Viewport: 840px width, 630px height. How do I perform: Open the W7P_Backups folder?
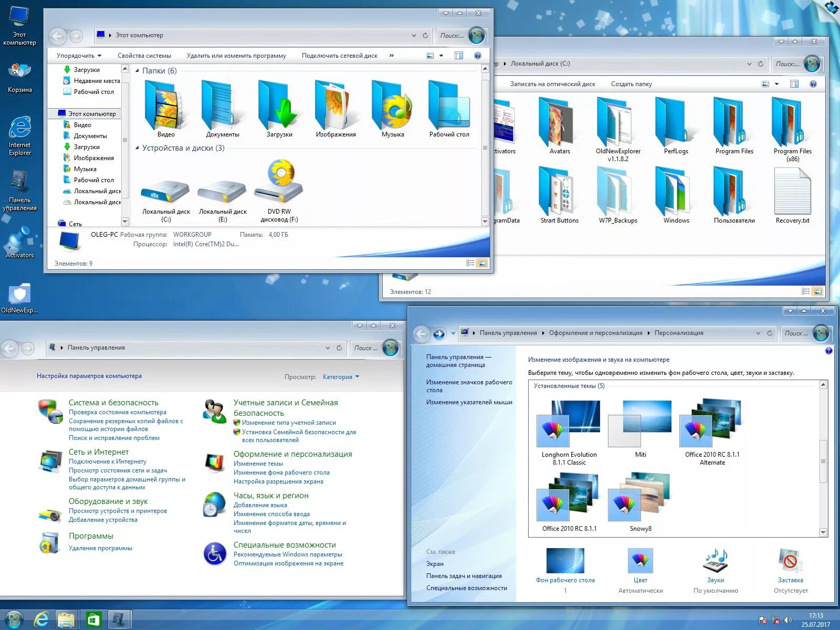tap(618, 195)
